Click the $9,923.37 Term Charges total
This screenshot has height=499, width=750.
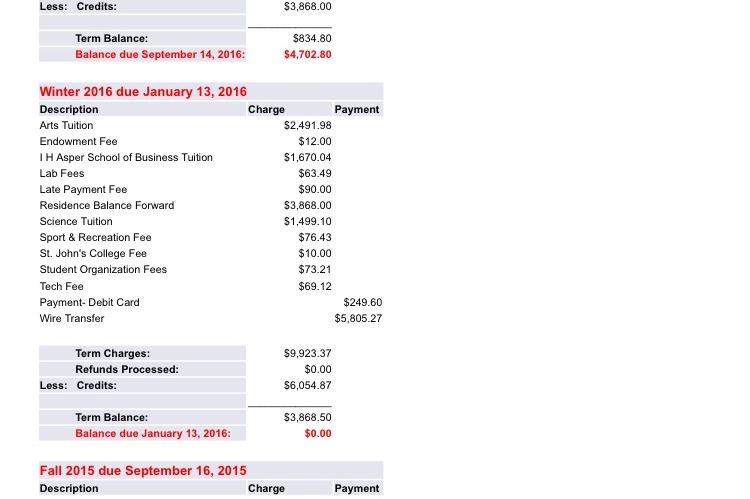pos(307,353)
